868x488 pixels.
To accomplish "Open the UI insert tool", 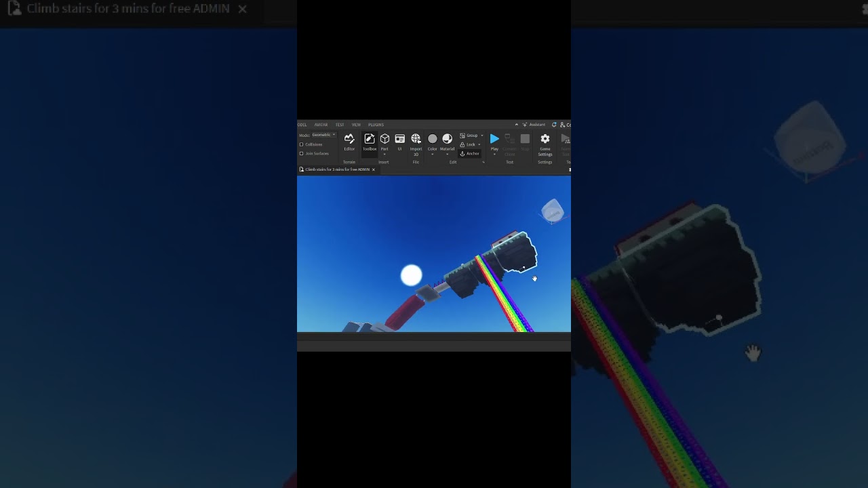I will tap(399, 142).
